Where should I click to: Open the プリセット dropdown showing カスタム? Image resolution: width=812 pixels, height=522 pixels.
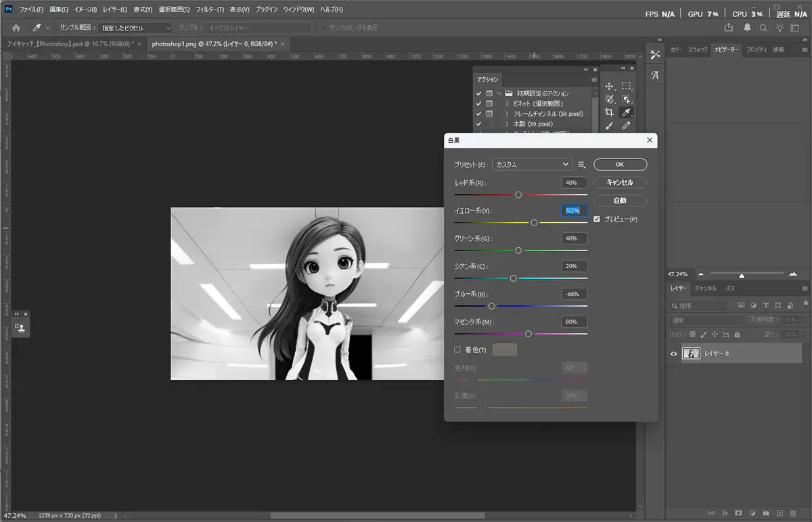[x=533, y=165]
